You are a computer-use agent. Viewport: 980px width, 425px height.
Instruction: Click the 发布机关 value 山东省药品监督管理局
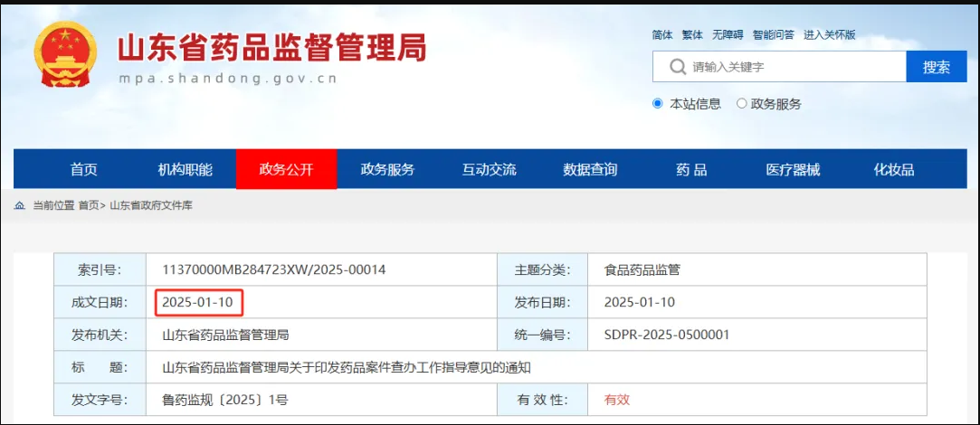click(225, 335)
